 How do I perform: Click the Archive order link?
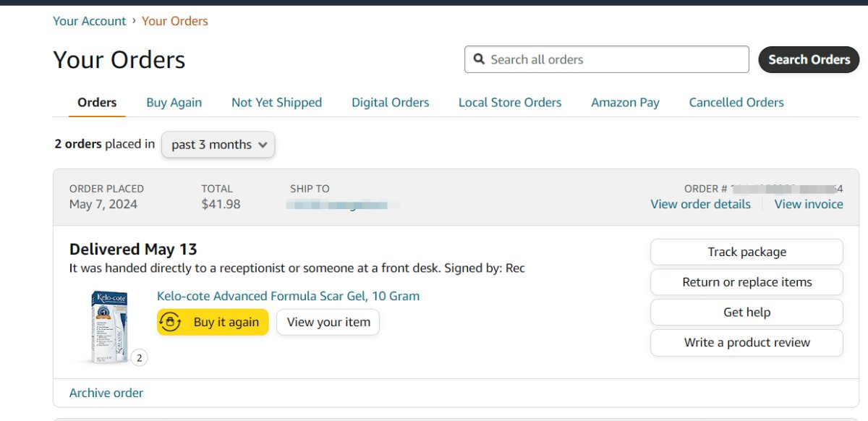106,394
